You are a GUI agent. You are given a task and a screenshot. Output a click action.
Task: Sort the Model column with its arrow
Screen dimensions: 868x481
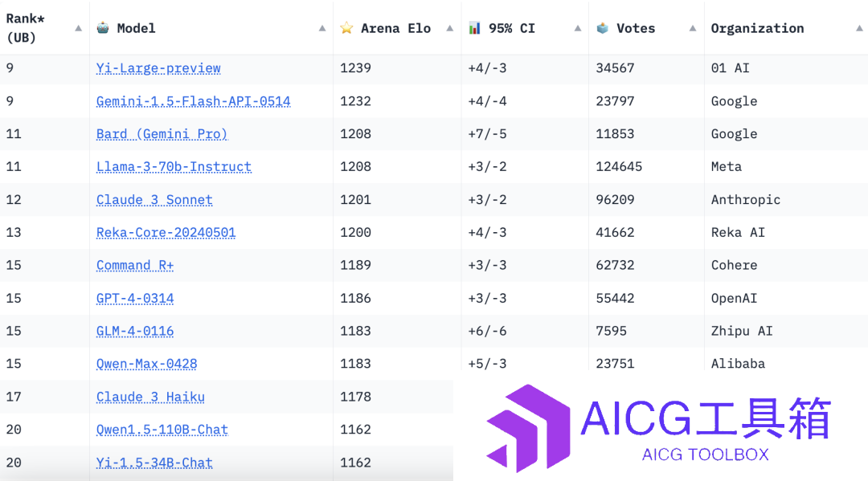[x=322, y=28]
